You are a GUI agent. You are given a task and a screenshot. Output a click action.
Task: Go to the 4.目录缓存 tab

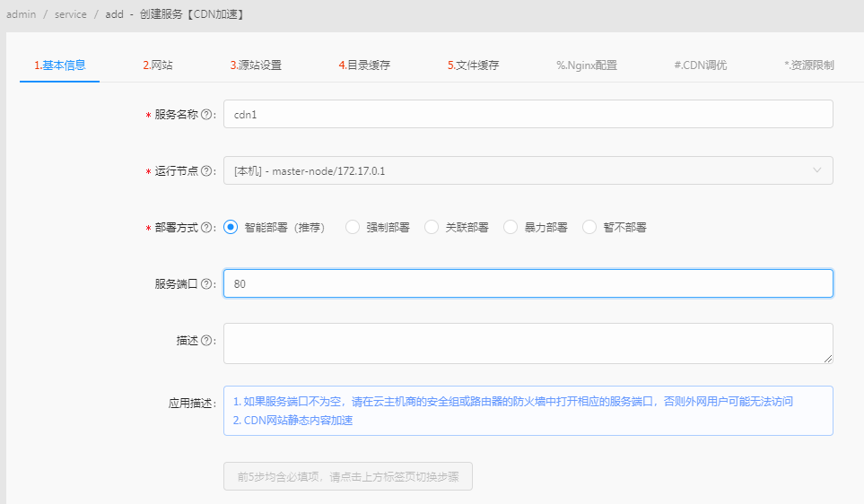[364, 65]
